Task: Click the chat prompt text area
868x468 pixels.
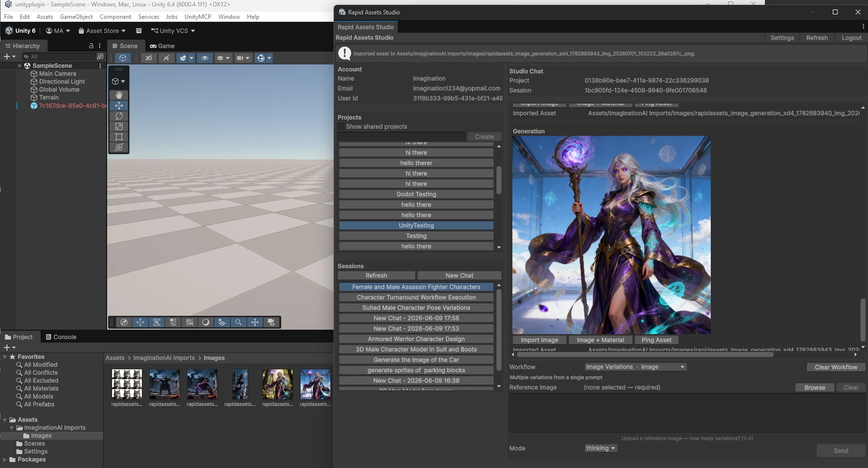Action: pyautogui.click(x=687, y=413)
